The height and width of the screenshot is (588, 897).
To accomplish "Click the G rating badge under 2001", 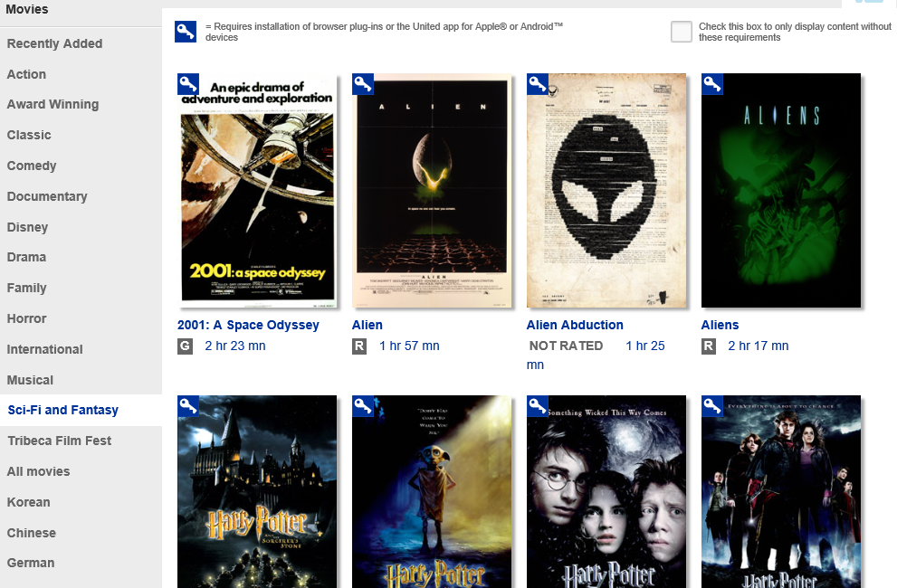I will [185, 346].
